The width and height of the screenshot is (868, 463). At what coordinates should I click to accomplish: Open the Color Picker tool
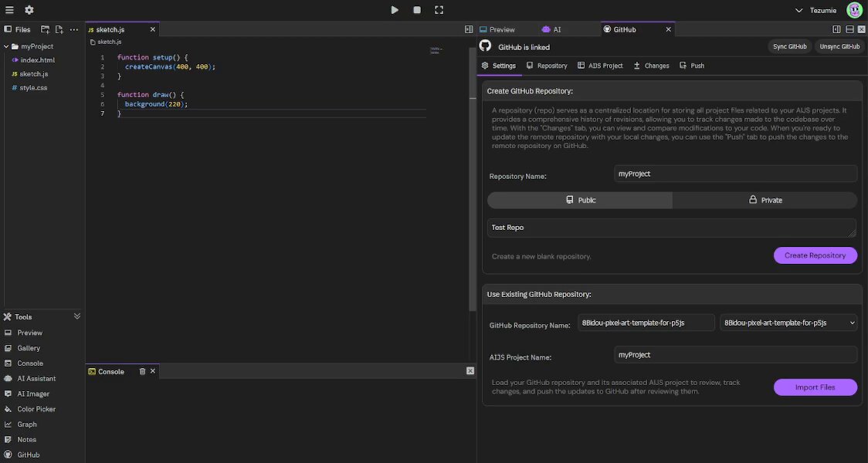pyautogui.click(x=36, y=409)
